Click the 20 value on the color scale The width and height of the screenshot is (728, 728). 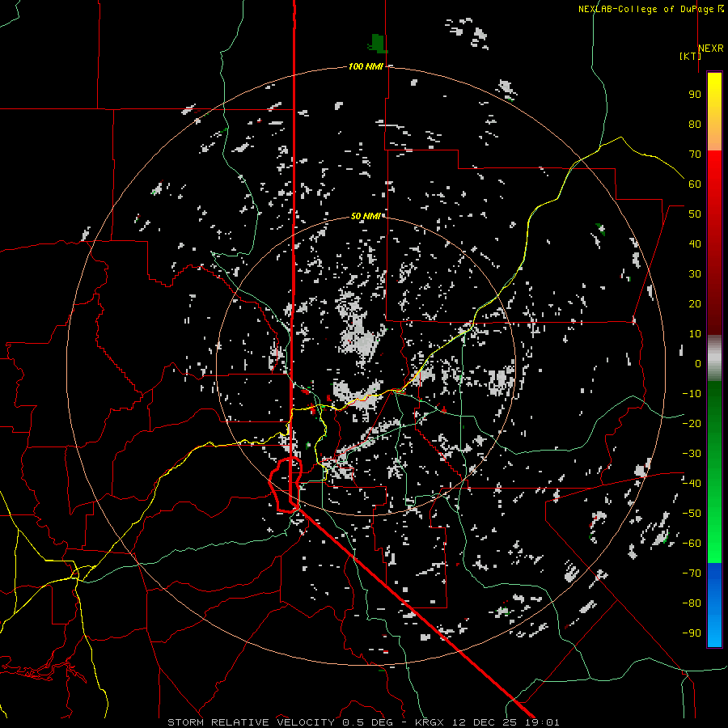695,303
